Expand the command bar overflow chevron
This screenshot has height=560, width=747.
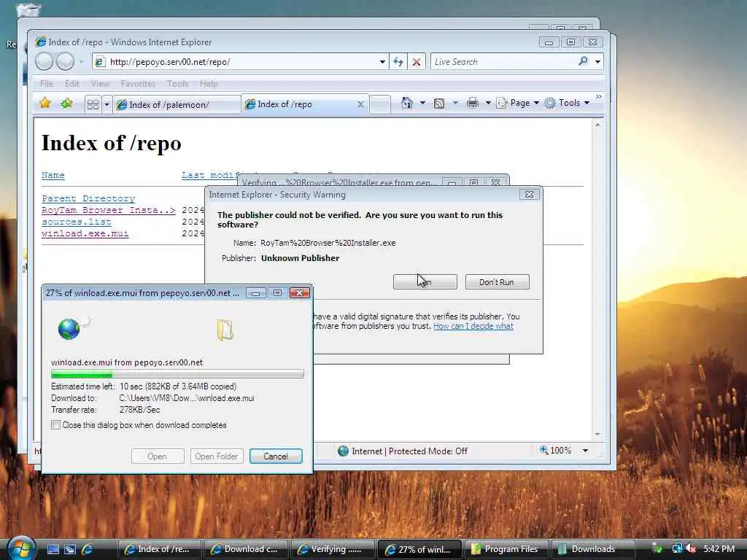[x=599, y=97]
